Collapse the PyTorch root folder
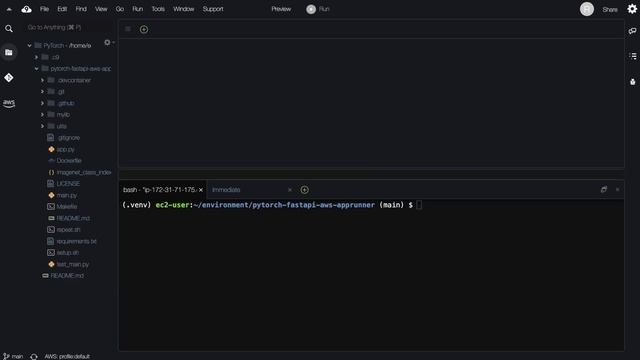This screenshot has height=360, width=640. tap(29, 46)
